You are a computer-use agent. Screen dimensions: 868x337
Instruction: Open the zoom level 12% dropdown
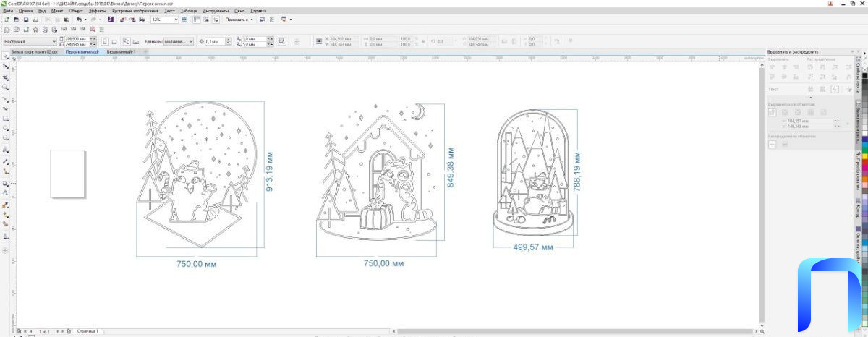[176, 19]
